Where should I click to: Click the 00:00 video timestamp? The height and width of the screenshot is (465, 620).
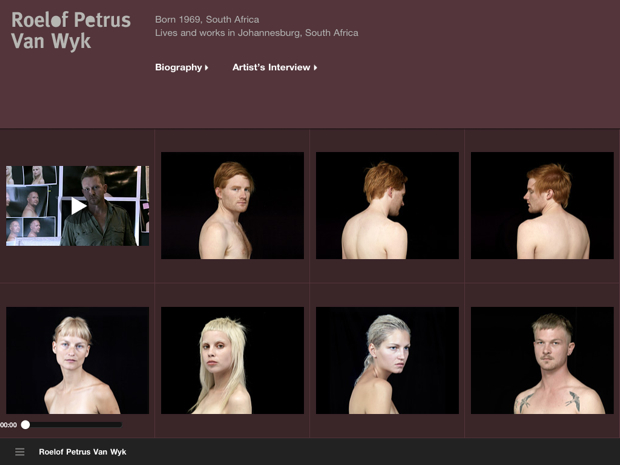coord(8,425)
